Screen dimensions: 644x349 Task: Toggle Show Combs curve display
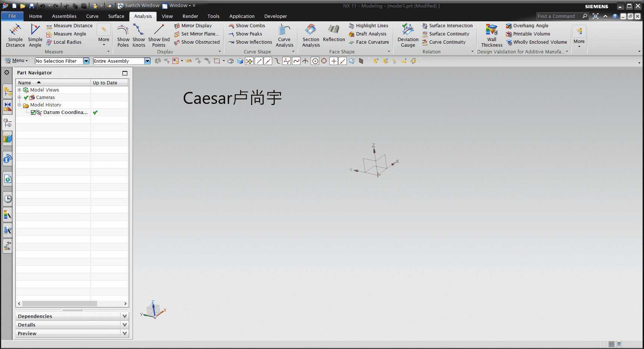pyautogui.click(x=247, y=25)
